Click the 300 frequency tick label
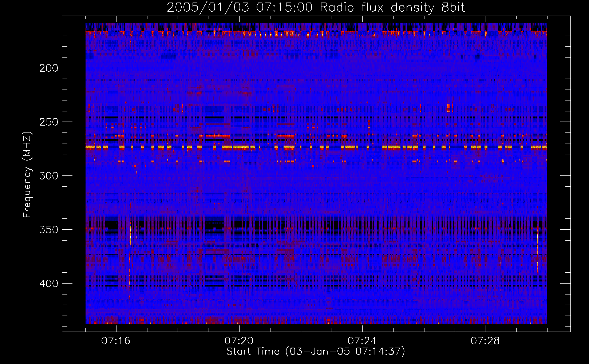The width and height of the screenshot is (589, 364). 49,176
